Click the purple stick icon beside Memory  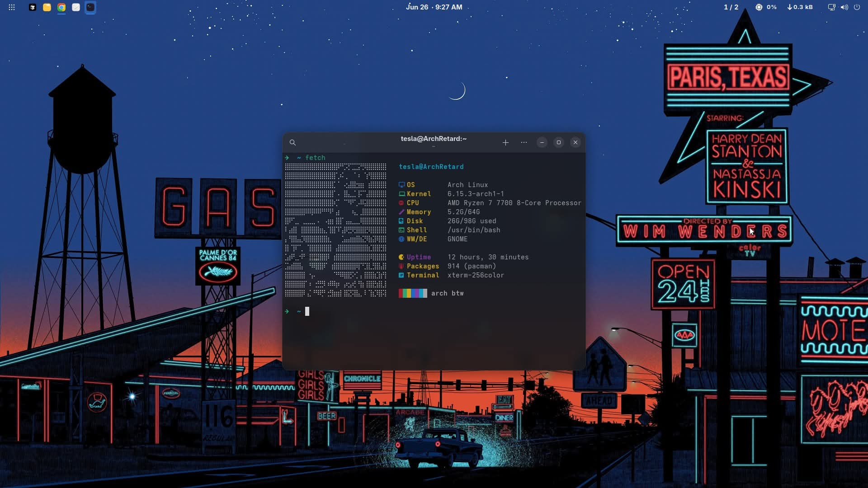click(401, 212)
